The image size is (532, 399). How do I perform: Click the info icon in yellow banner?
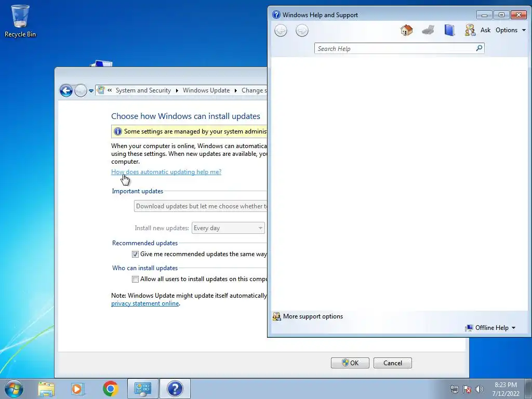tap(118, 131)
